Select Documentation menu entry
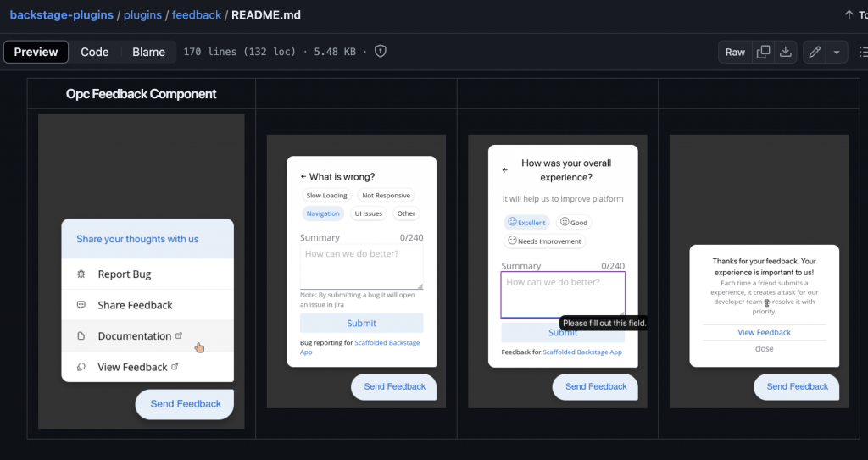Screen dimensions: 868x460 (x=147, y=336)
